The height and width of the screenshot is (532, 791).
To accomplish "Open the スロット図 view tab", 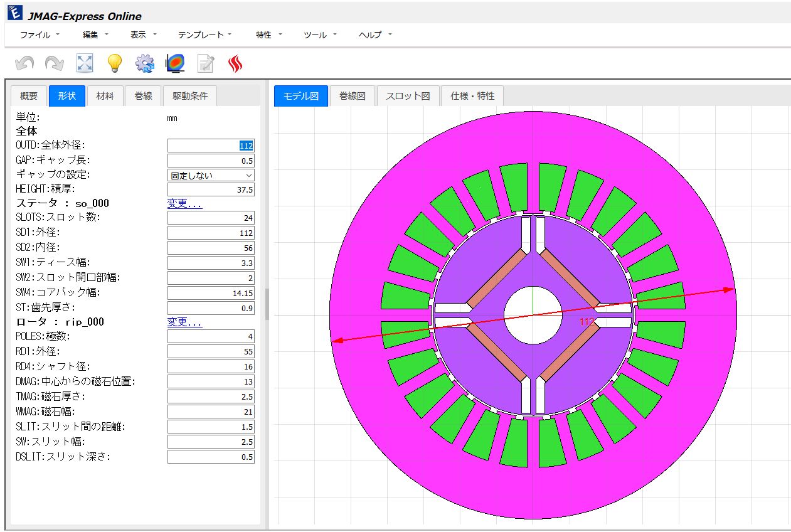I will point(408,95).
